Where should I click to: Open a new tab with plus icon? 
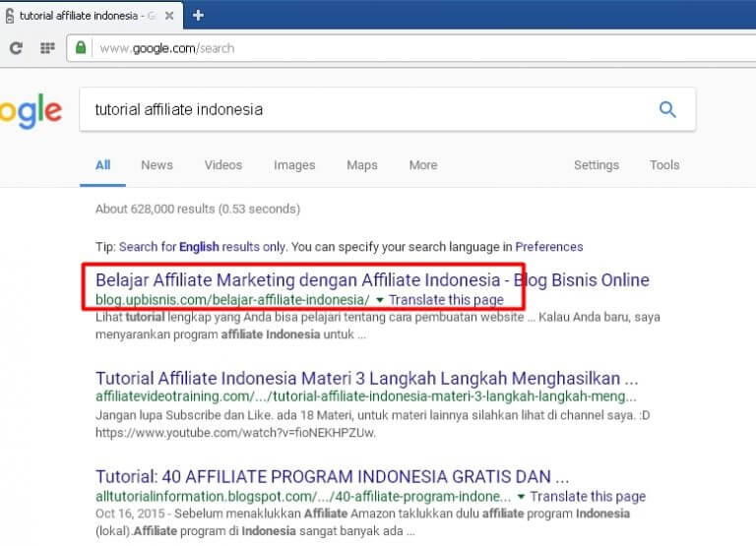(198, 16)
